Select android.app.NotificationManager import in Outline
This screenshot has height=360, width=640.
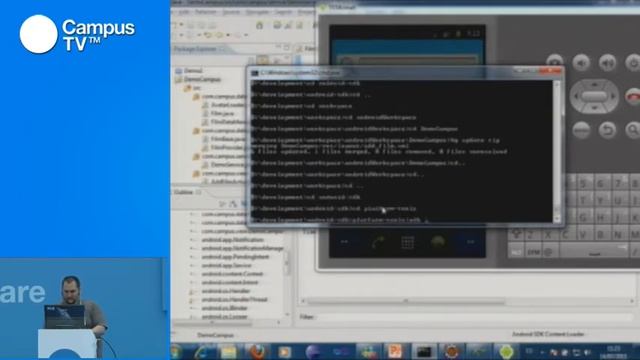click(x=242, y=248)
